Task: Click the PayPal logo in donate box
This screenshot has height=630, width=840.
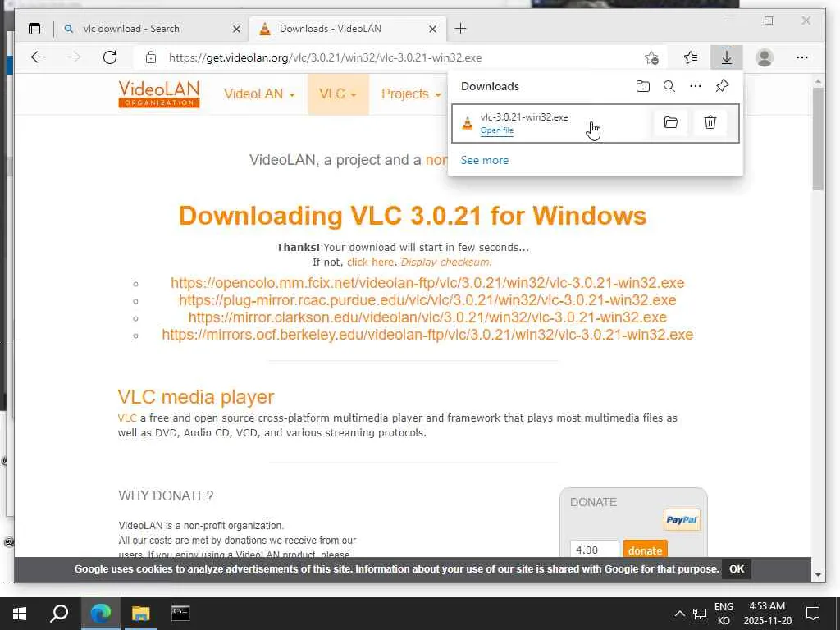Action: click(x=682, y=519)
